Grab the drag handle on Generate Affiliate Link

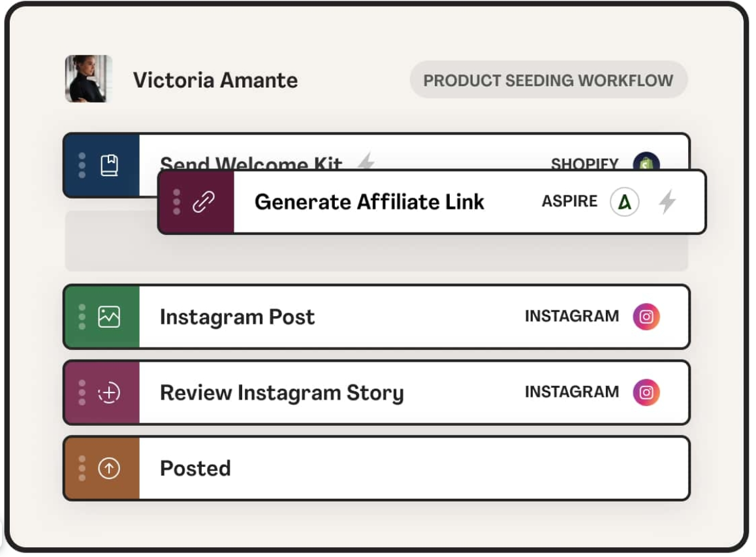(x=177, y=202)
